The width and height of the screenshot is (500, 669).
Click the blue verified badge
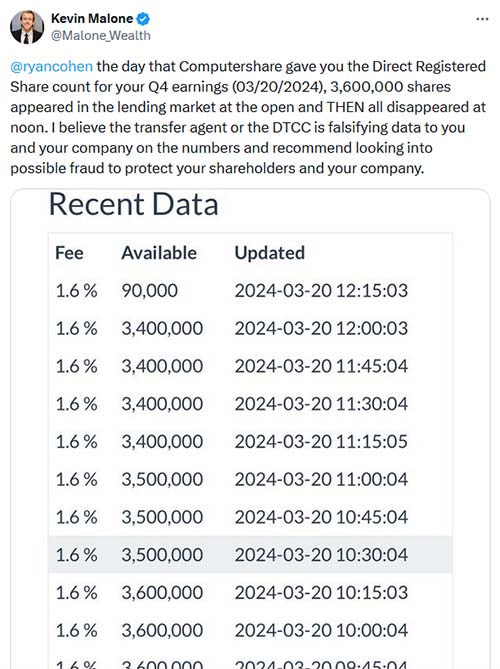tap(143, 19)
